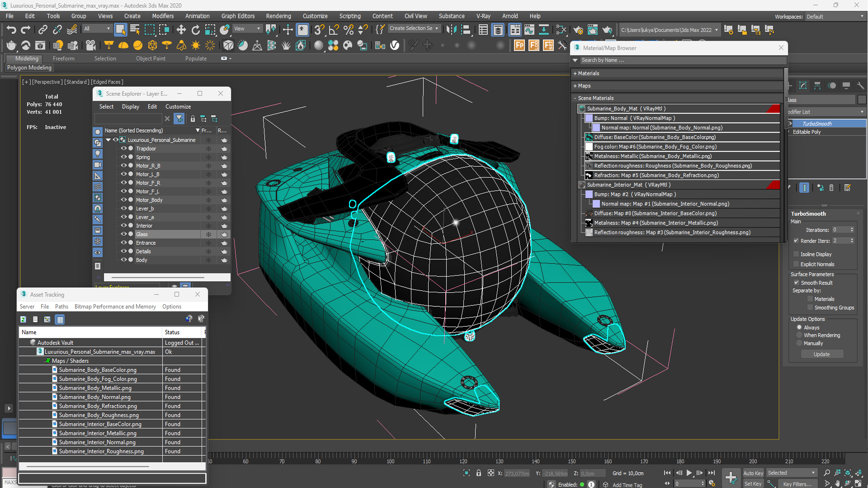Open Scene Explorer Customize menu
The image size is (868, 488).
(178, 107)
